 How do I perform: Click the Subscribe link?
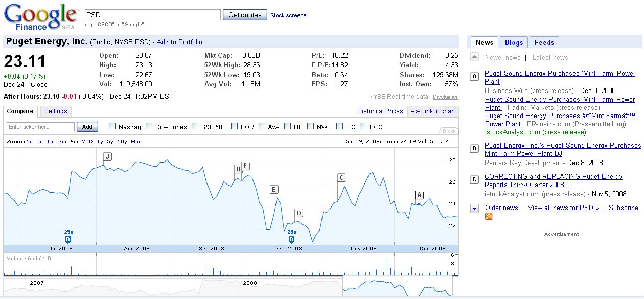pos(624,208)
